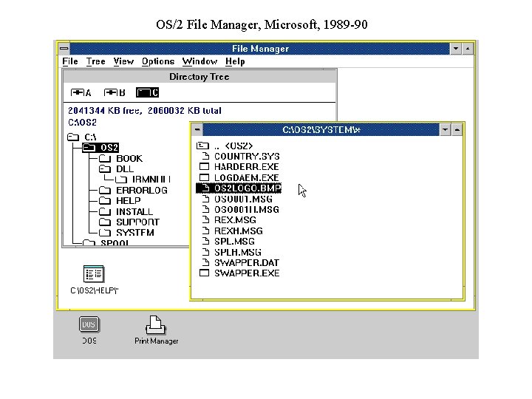Open the View menu
532x399 pixels.
pyautogui.click(x=123, y=61)
